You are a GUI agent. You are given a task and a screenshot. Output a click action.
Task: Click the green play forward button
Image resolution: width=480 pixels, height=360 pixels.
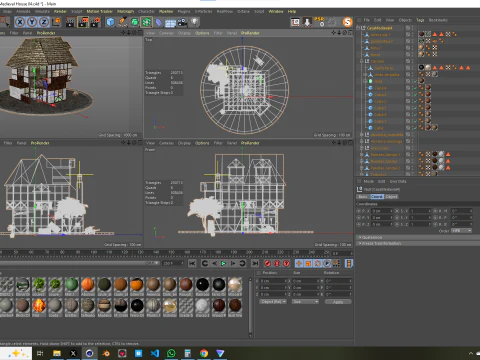[223, 263]
